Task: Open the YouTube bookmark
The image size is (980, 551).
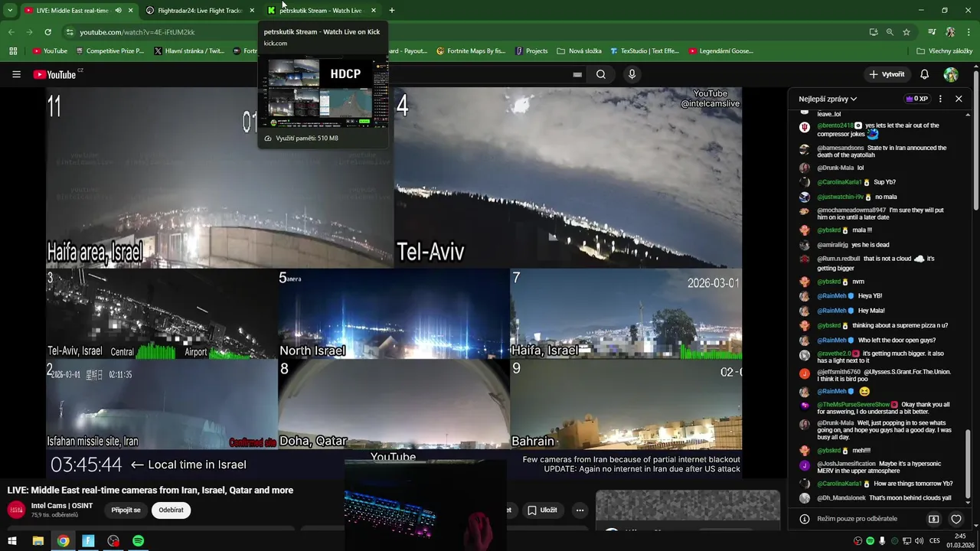Action: click(x=50, y=51)
